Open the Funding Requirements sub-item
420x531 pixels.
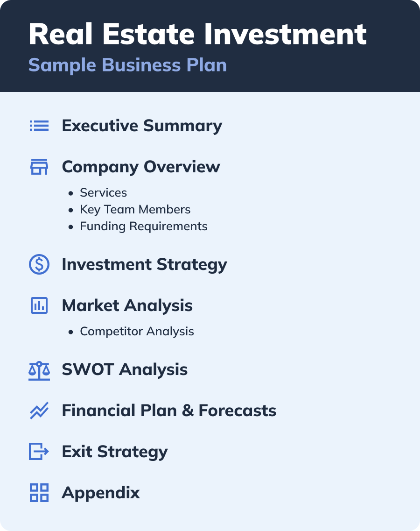pos(143,227)
